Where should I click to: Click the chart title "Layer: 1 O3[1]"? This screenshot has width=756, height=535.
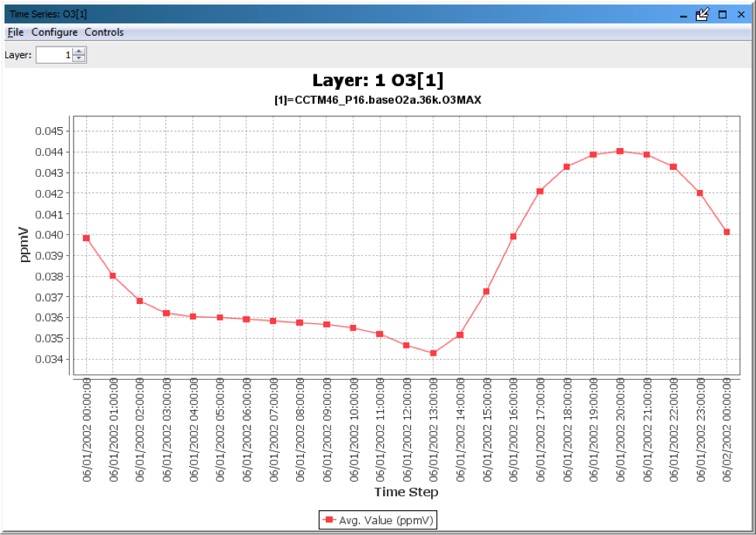click(x=378, y=80)
